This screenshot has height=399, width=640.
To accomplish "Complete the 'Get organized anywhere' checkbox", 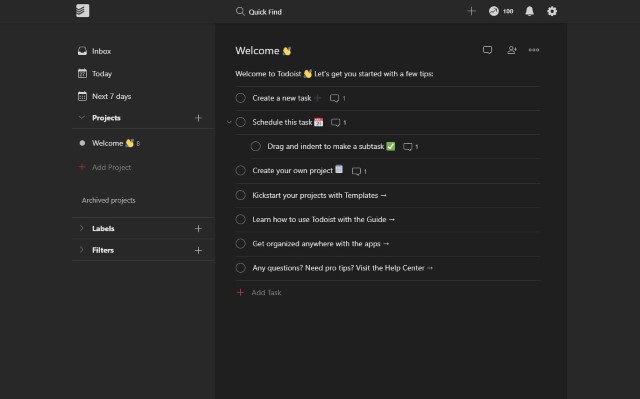I will (240, 244).
